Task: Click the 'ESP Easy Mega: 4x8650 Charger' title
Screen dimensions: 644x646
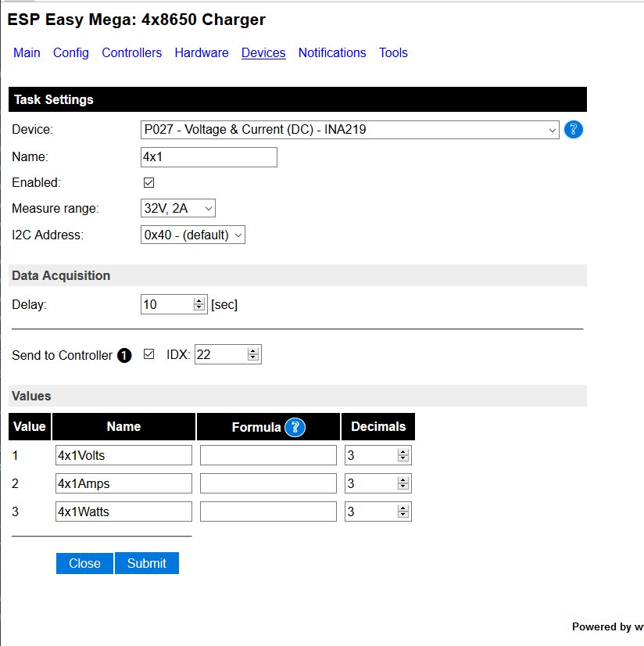Action: point(137,20)
